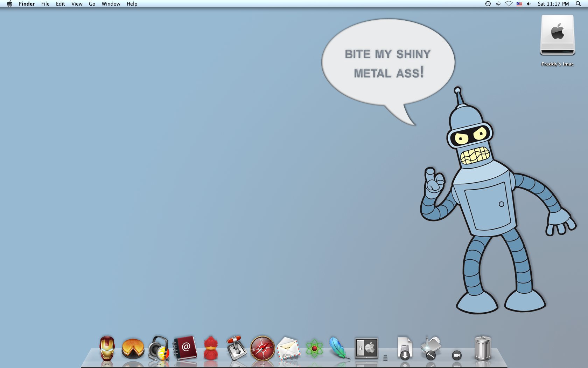Open the Time Machine menu bar menu
The image size is (588, 368).
tap(488, 4)
